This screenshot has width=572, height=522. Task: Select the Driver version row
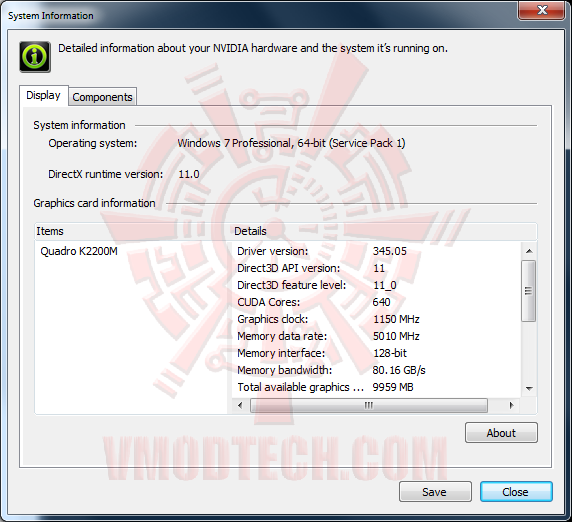pyautogui.click(x=376, y=251)
